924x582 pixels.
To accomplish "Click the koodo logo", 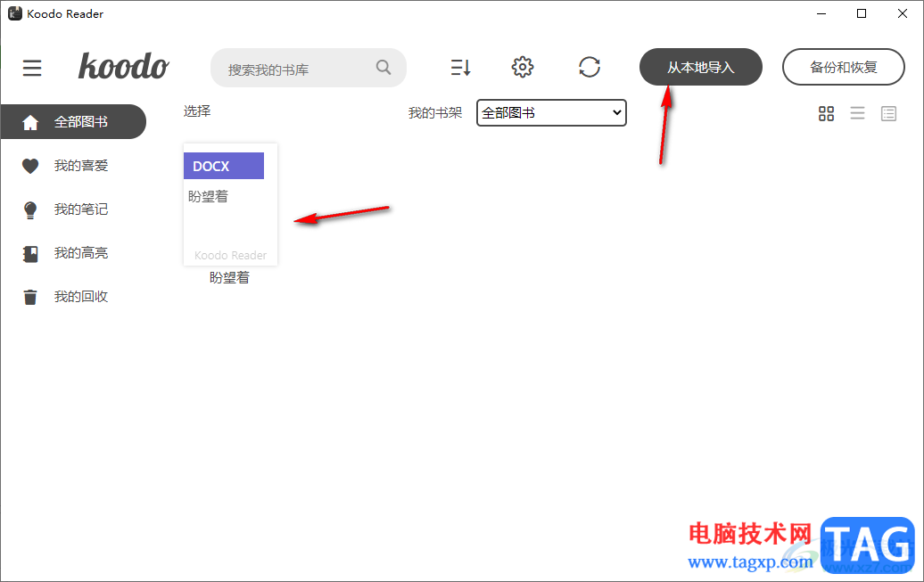I will 124,66.
